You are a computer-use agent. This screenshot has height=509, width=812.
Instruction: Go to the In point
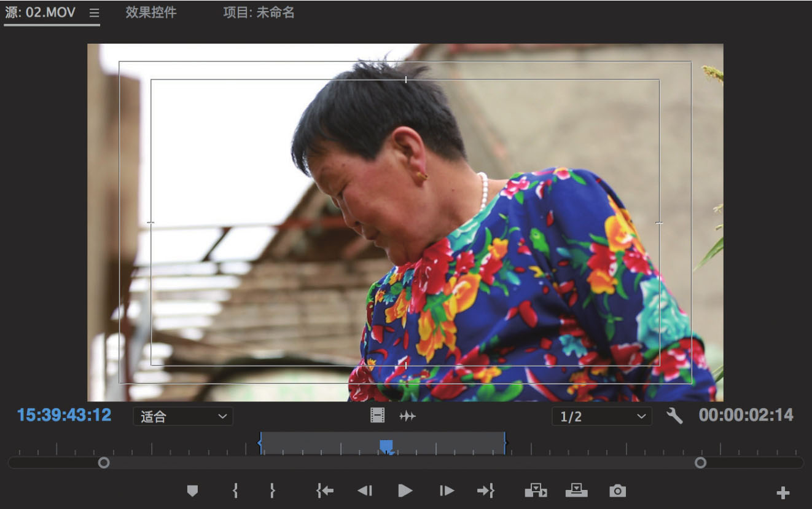[x=325, y=491]
